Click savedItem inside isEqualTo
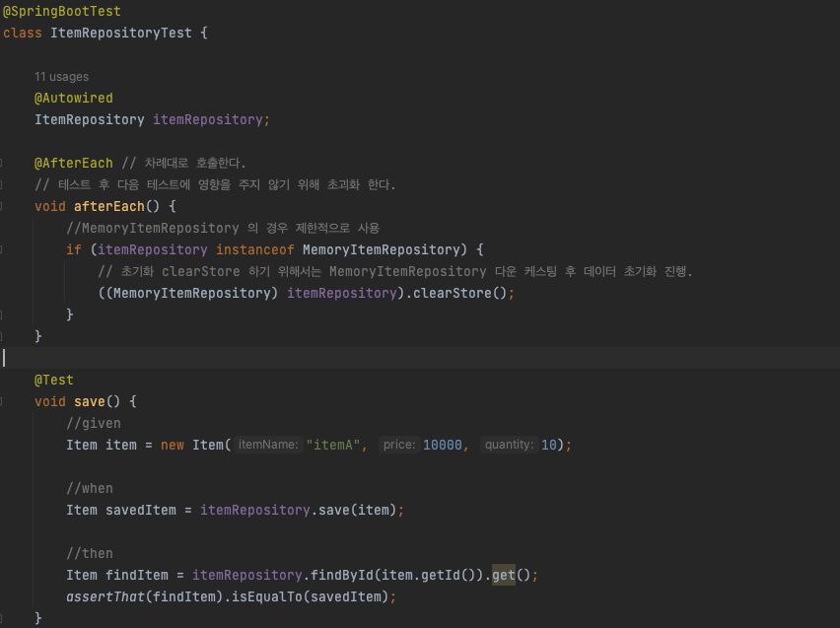 [345, 596]
